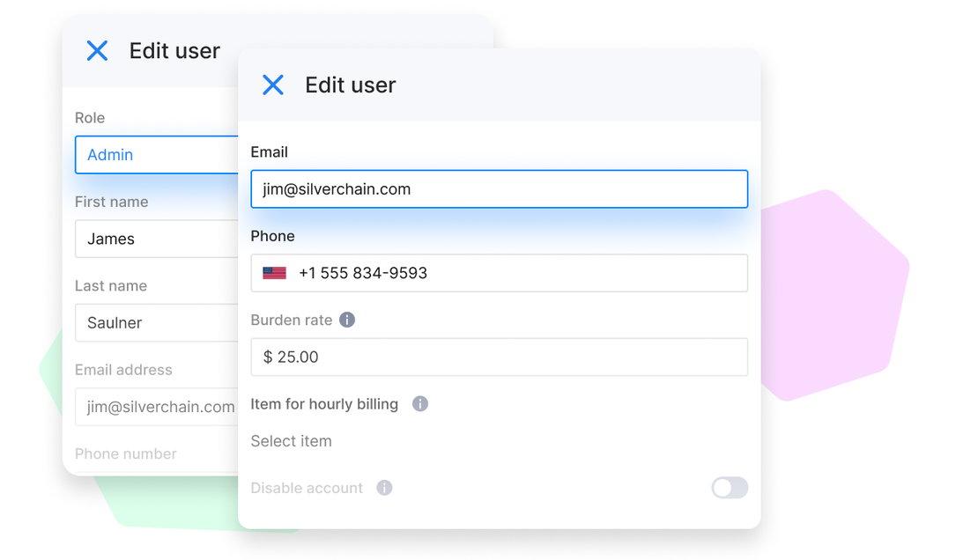Click the First name label
978x560 pixels.
tap(112, 202)
